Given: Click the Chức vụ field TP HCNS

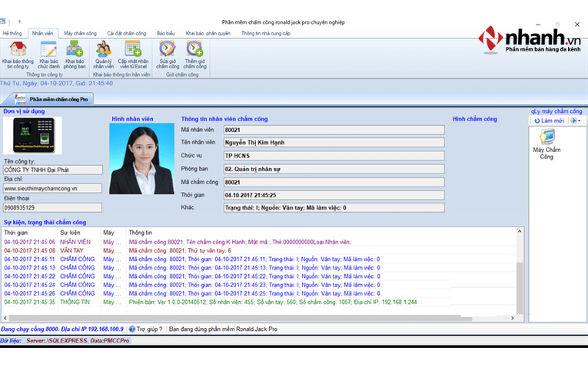Looking at the screenshot, I should click(x=334, y=156).
